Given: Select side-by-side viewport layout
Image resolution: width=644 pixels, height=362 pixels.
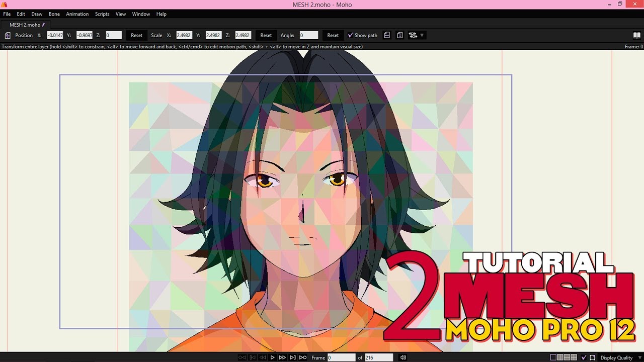Looking at the screenshot, I should [560, 357].
